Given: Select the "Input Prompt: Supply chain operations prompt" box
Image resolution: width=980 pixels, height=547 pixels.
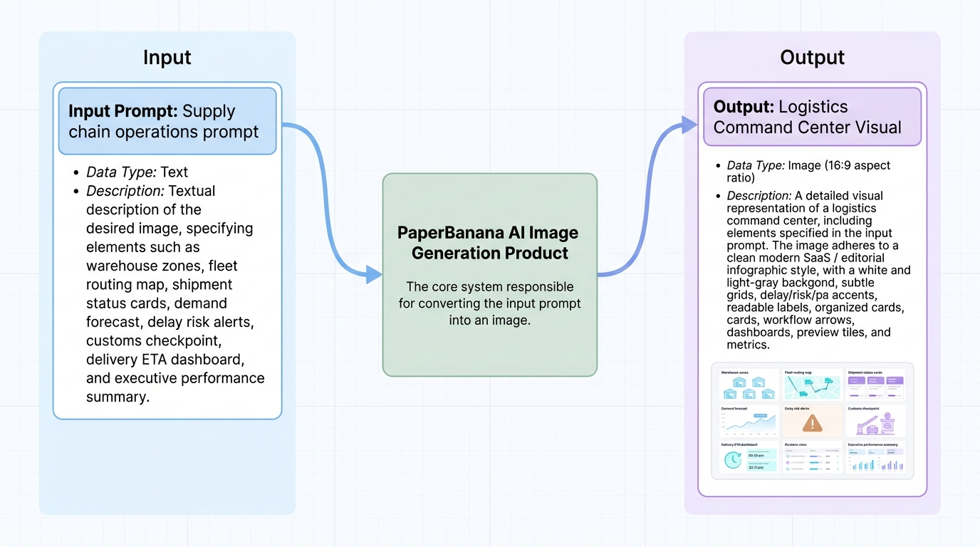Looking at the screenshot, I should point(167,121).
